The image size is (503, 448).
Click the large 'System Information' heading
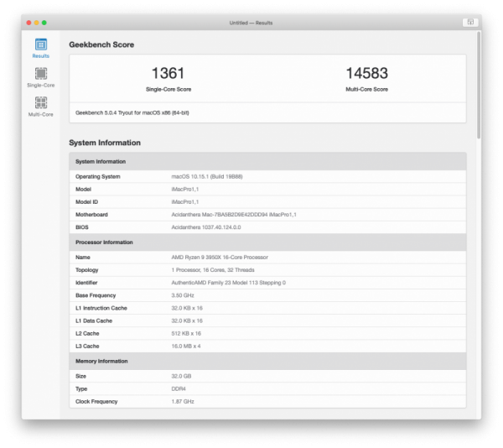[105, 143]
